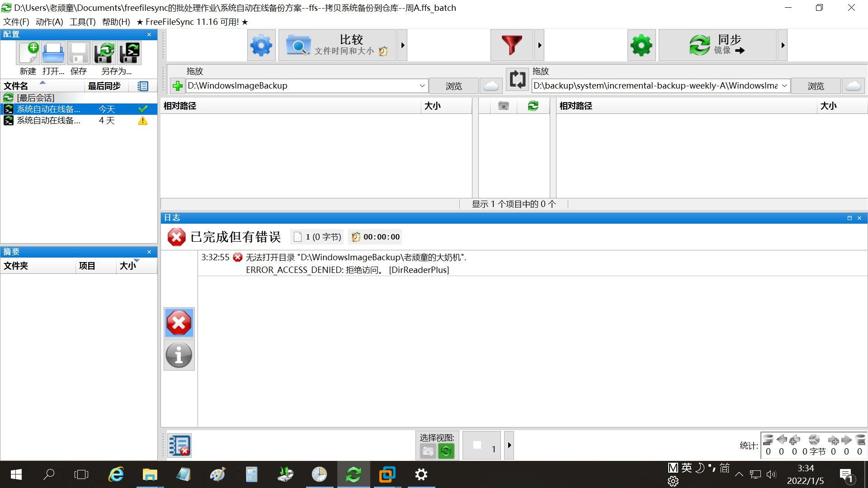Open right folder path history dropdown
868x488 pixels.
tap(784, 86)
